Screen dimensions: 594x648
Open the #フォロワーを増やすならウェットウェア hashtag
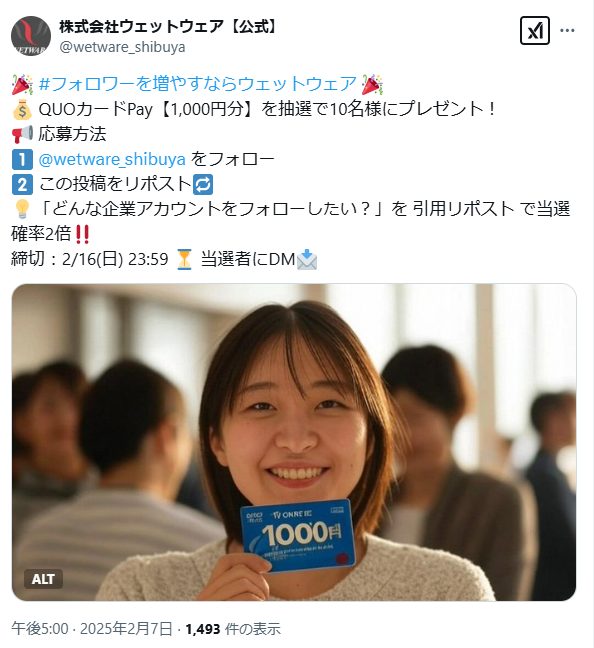pyautogui.click(x=197, y=84)
